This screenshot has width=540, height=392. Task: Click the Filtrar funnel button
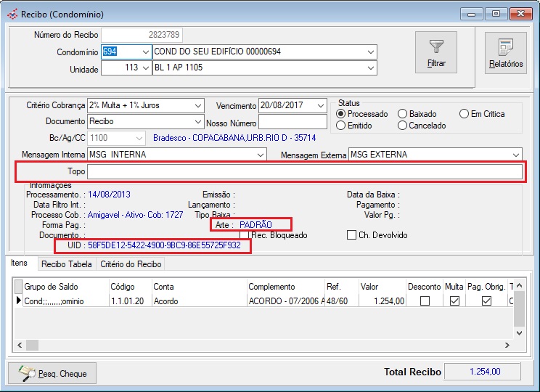tap(436, 52)
